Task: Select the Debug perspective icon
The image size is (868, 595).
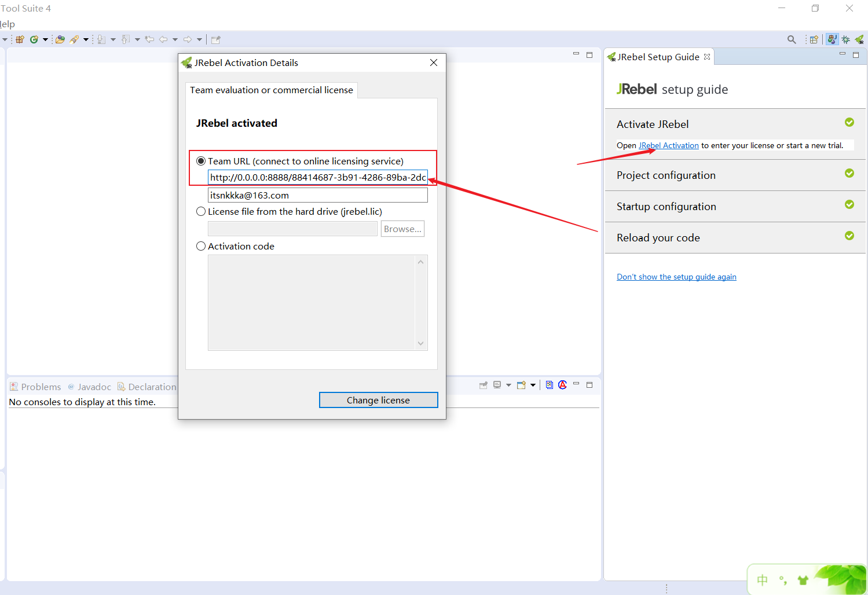Action: [846, 39]
